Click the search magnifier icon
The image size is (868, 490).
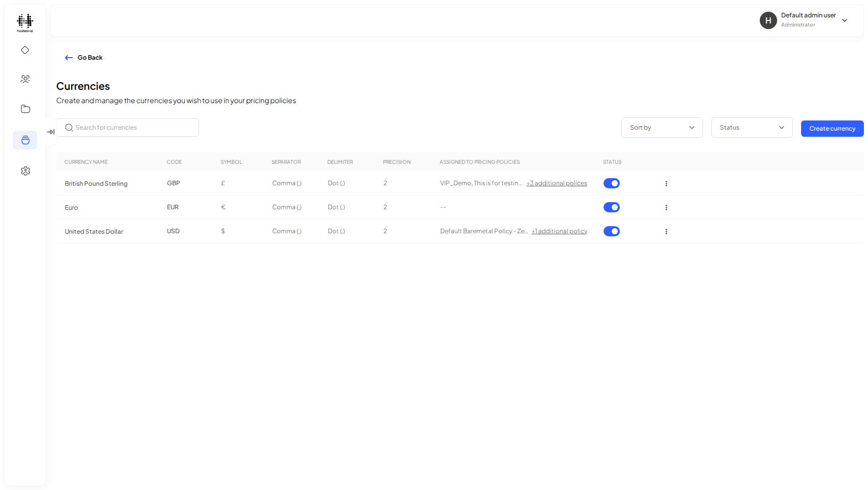point(69,128)
